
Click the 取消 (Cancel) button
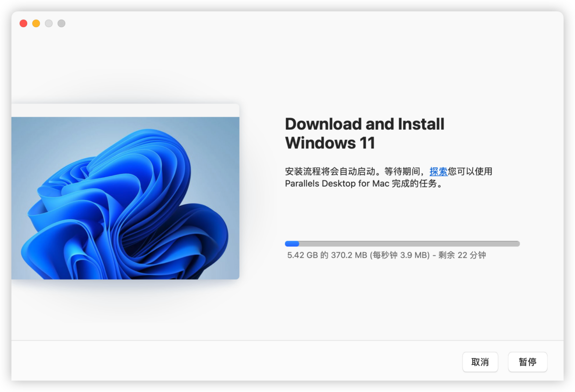[480, 362]
